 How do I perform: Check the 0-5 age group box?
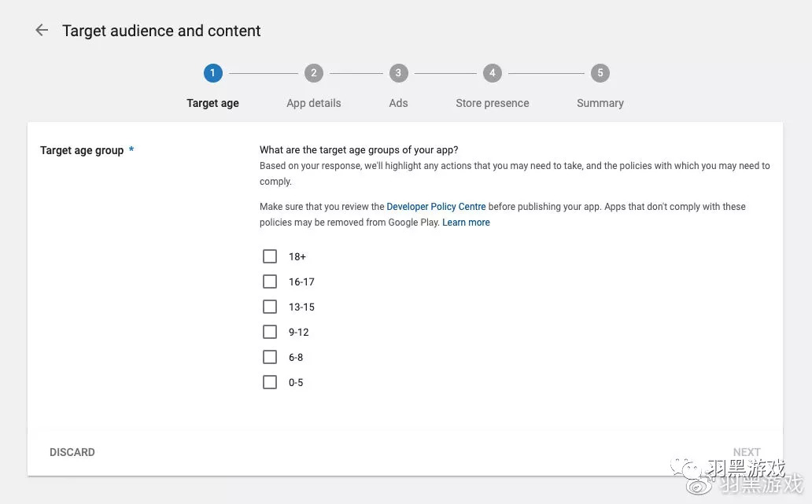(x=270, y=382)
